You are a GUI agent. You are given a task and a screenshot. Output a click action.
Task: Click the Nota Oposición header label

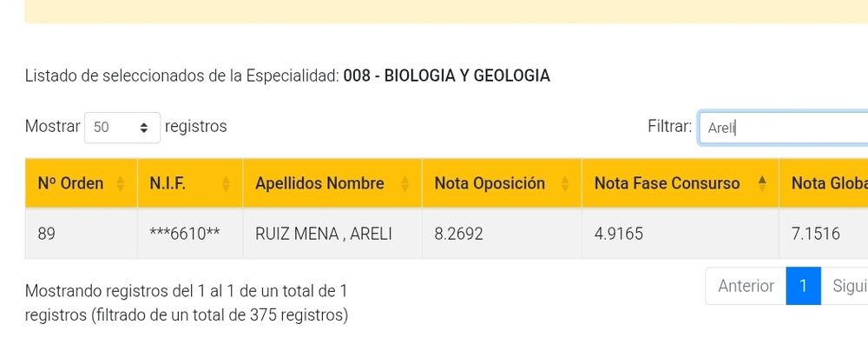[x=490, y=183]
